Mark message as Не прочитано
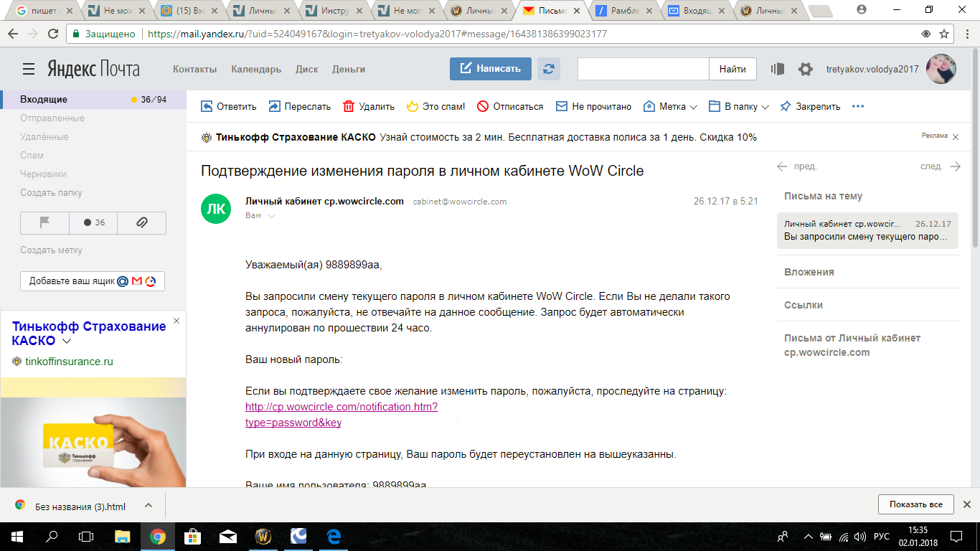 pos(594,106)
